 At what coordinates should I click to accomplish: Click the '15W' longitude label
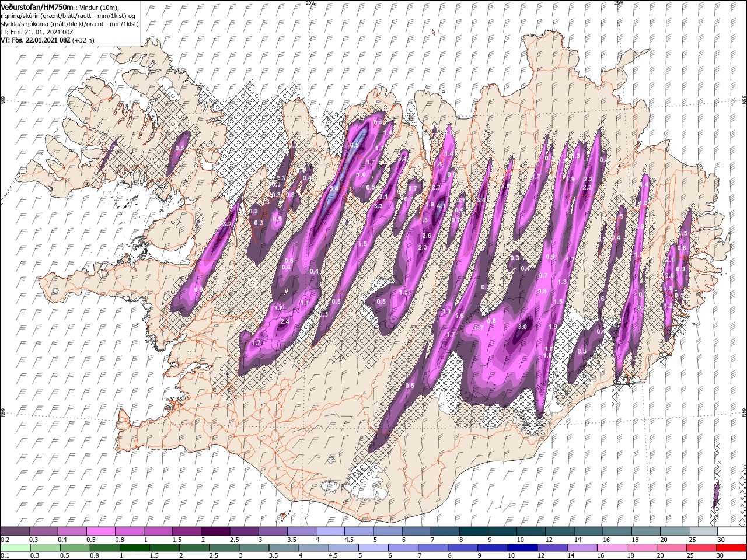(617, 2)
